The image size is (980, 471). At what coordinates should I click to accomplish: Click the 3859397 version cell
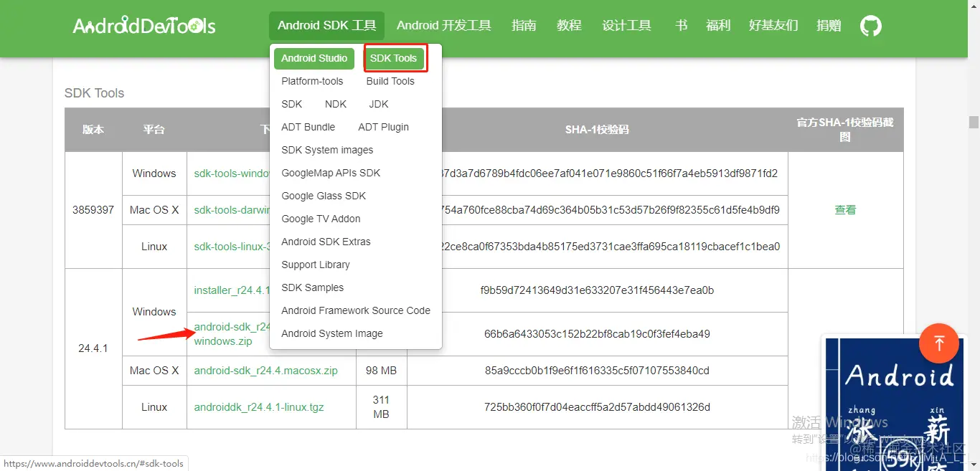click(93, 210)
